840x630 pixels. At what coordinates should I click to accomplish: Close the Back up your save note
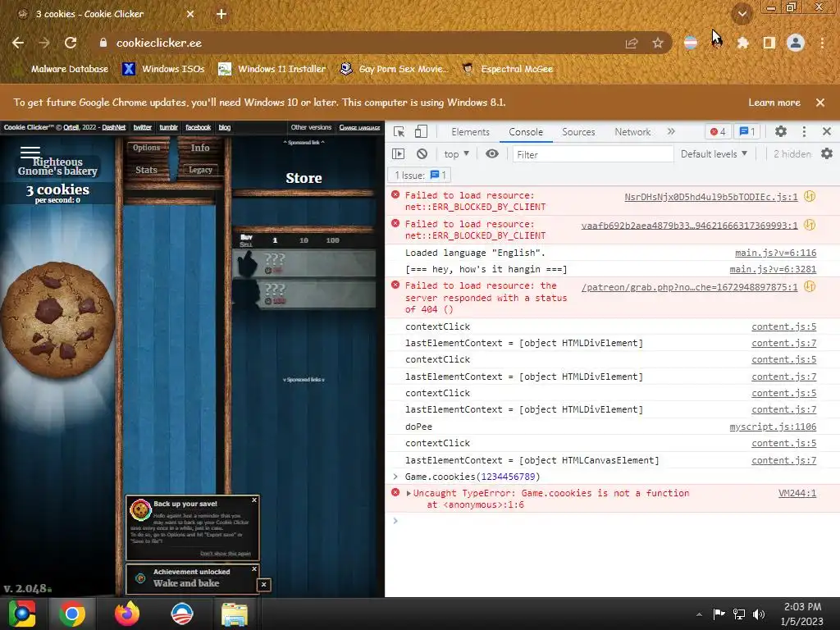click(254, 500)
